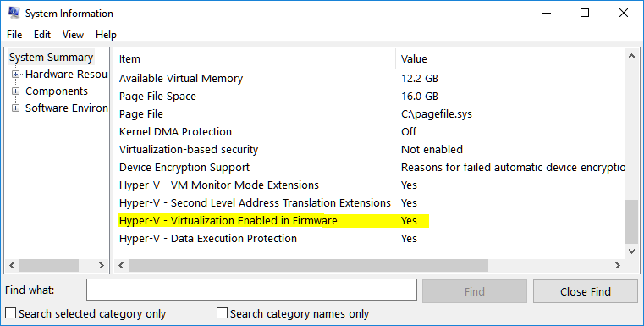Click the tree pane scroll left arrow
The height and width of the screenshot is (326, 644).
point(12,266)
